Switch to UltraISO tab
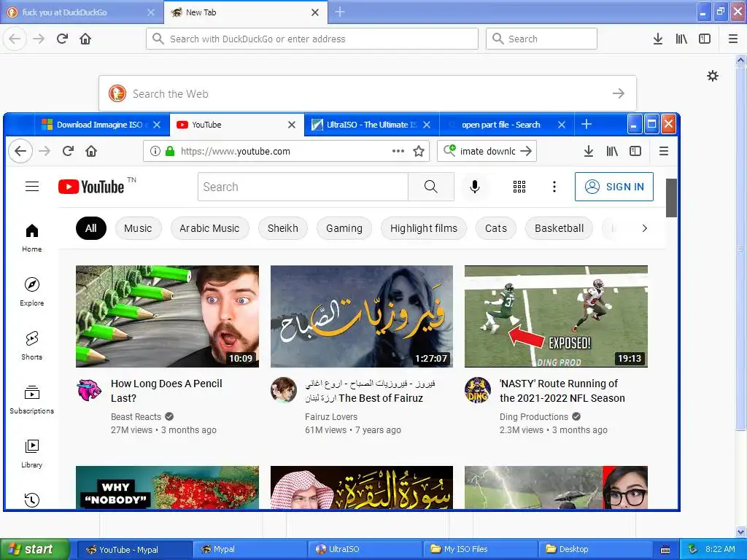This screenshot has height=560, width=747. [x=371, y=125]
